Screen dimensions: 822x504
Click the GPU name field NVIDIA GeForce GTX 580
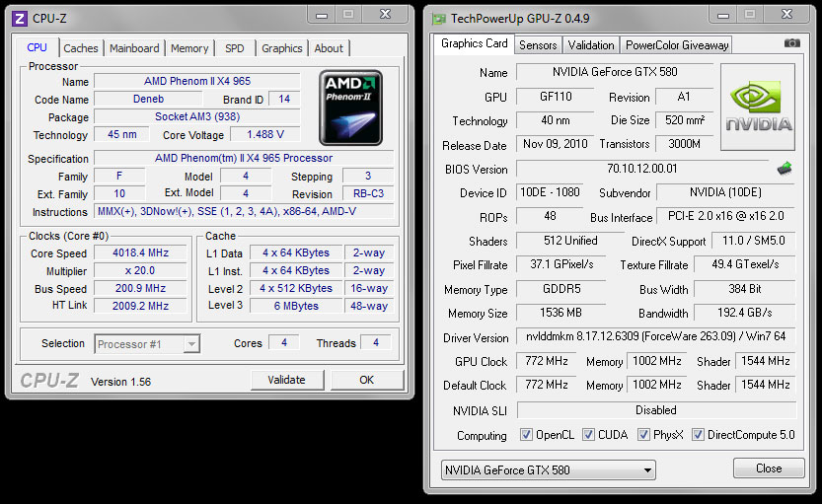[615, 72]
